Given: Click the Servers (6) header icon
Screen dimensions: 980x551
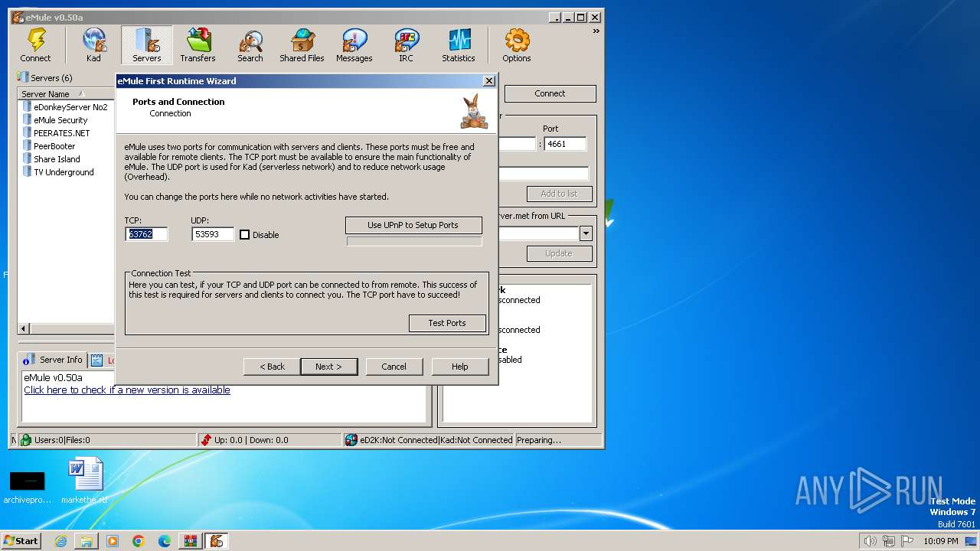Looking at the screenshot, I should pyautogui.click(x=23, y=77).
